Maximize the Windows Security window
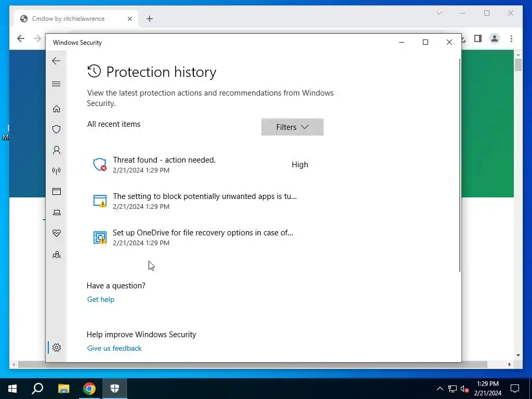532x399 pixels. click(x=425, y=42)
